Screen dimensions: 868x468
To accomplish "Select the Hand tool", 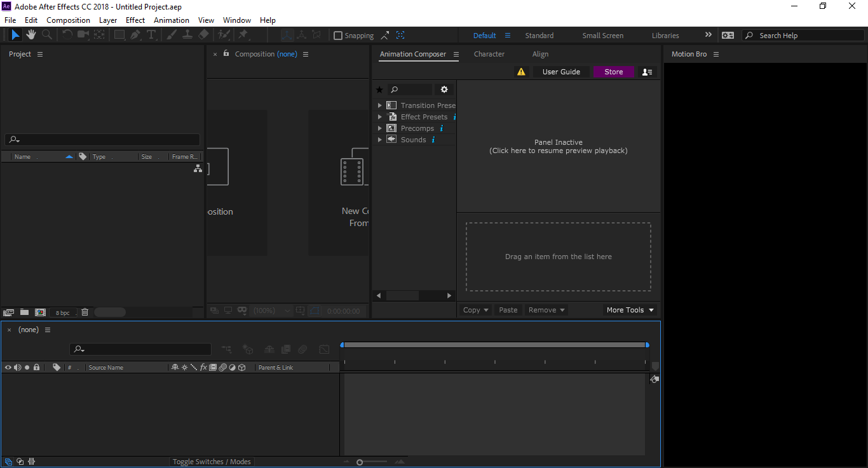I will point(31,35).
